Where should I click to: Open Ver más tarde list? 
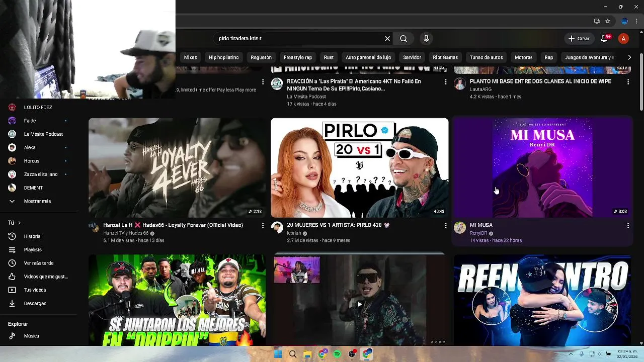coord(38,263)
